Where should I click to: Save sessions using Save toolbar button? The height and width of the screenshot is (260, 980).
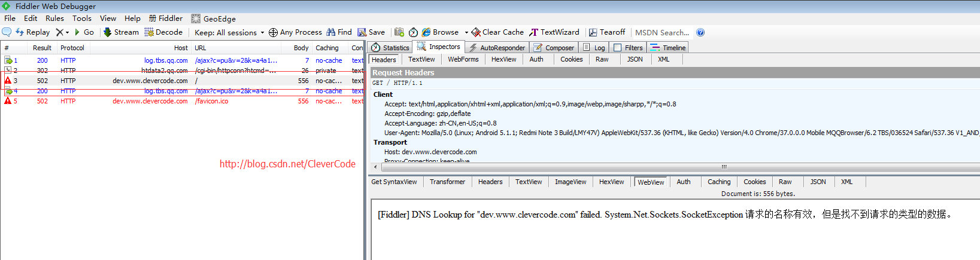point(371,32)
